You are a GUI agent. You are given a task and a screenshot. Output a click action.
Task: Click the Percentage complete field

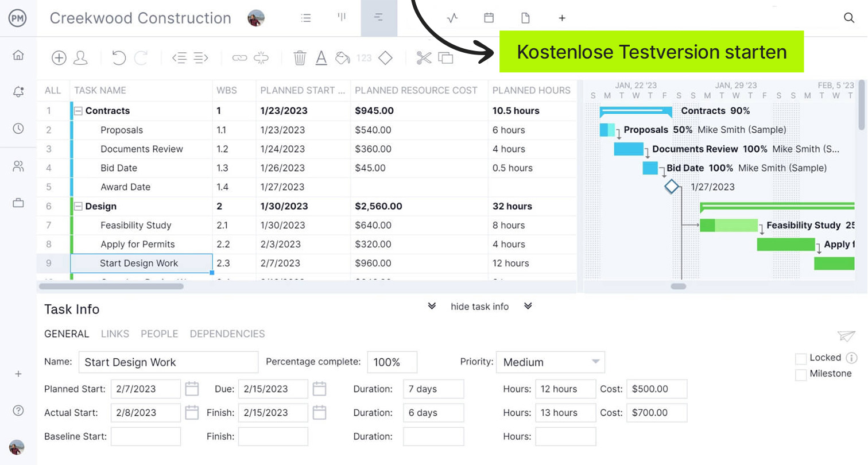pyautogui.click(x=392, y=362)
